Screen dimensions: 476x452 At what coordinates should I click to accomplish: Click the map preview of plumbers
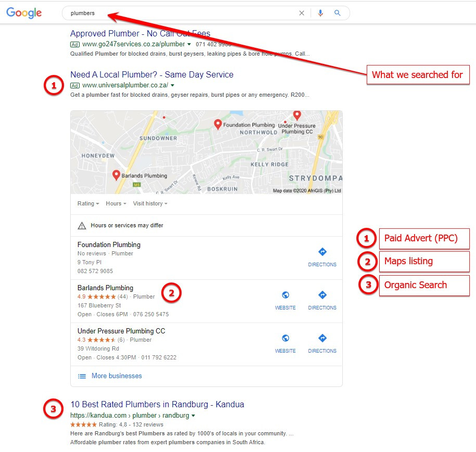click(207, 152)
